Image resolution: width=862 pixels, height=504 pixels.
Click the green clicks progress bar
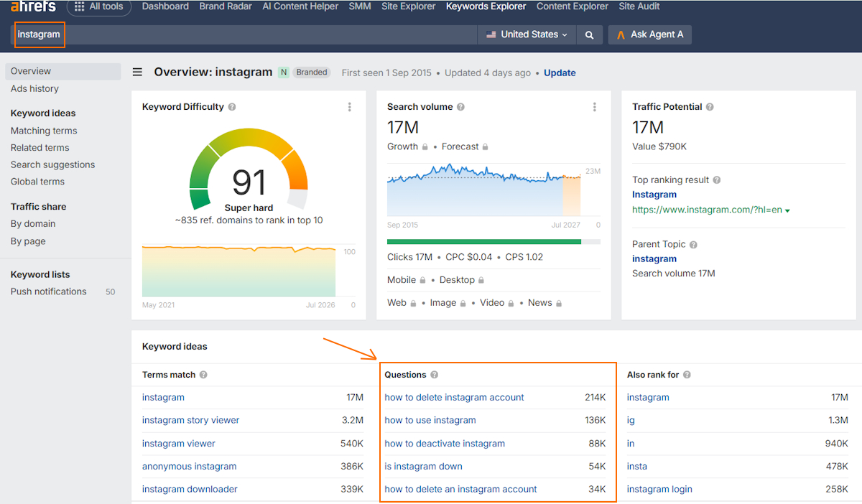(x=484, y=242)
